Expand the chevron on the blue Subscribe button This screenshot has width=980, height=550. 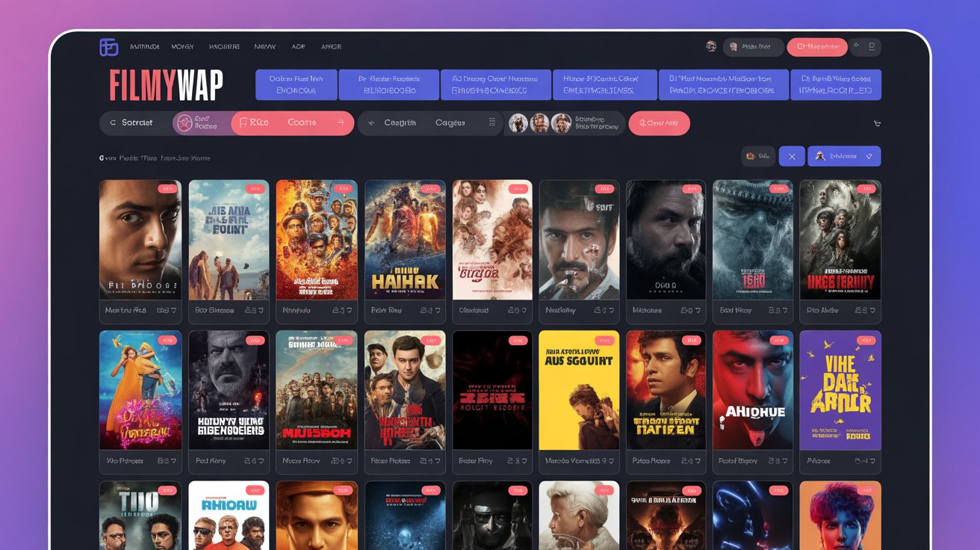869,156
